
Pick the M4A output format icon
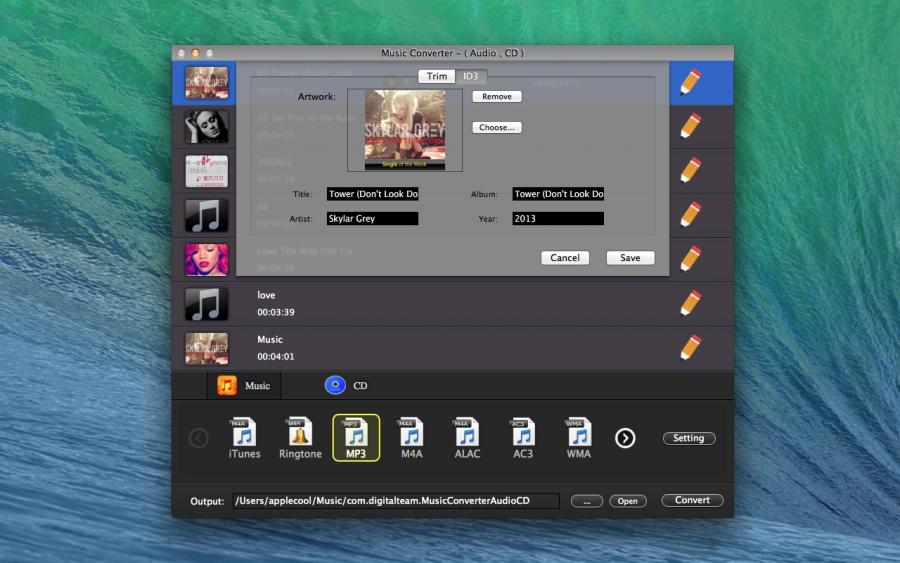(412, 432)
